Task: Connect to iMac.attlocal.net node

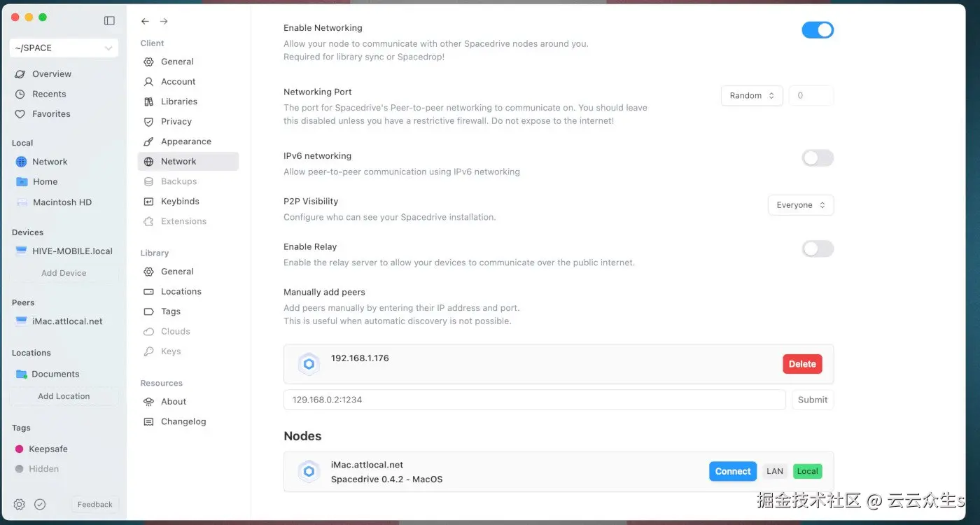Action: tap(733, 471)
